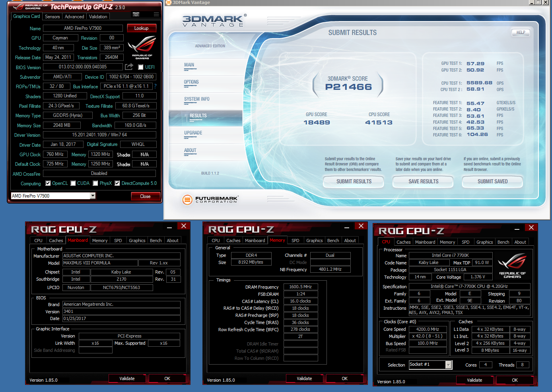Click the 3DMark Vantage title bar icon
Viewport: 552px width, 392px height.
point(168,2)
